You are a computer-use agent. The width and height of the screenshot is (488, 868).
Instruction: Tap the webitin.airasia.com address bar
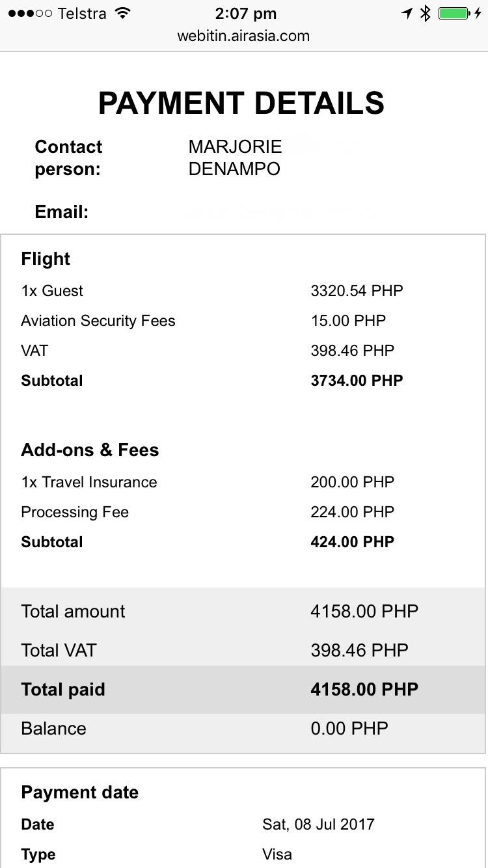(243, 36)
